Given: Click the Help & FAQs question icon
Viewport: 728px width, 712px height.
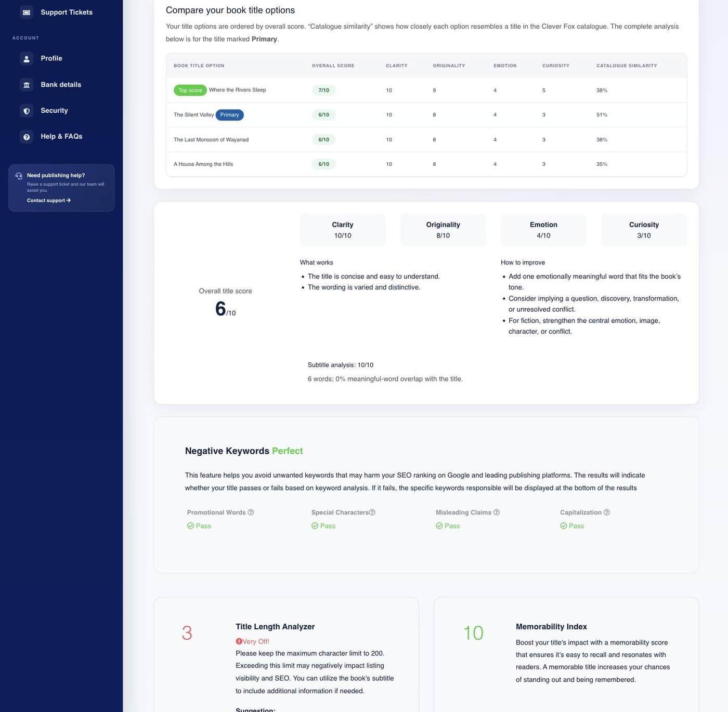Looking at the screenshot, I should coord(27,137).
